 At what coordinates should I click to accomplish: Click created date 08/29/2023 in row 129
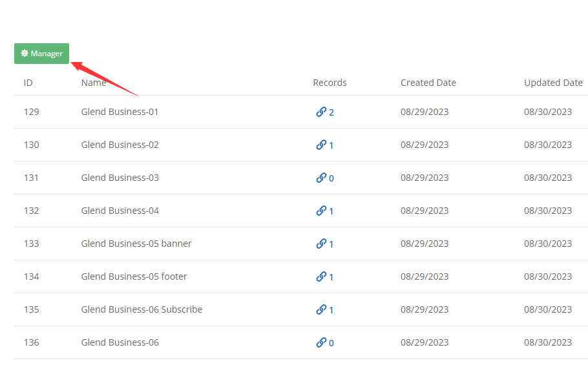pyautogui.click(x=425, y=112)
